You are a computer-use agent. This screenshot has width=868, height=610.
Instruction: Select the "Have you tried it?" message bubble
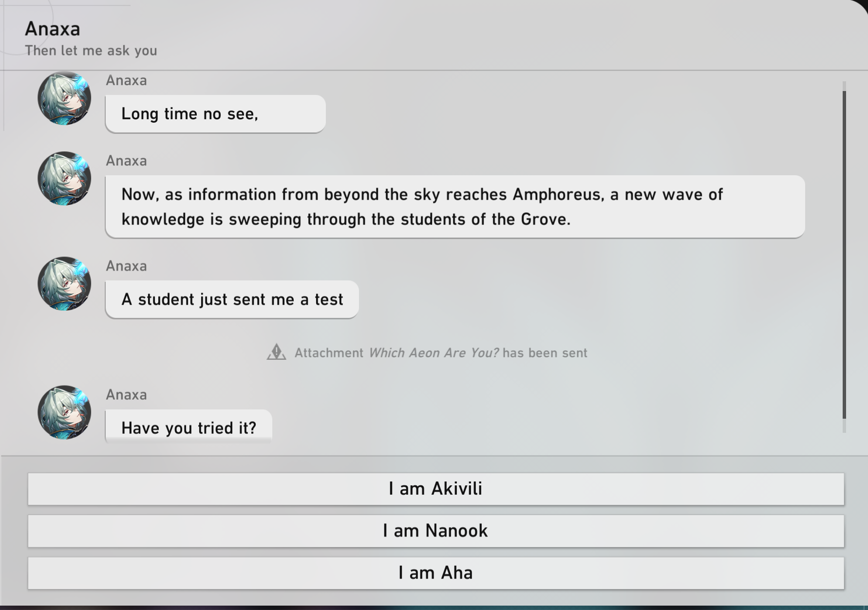[x=189, y=426]
